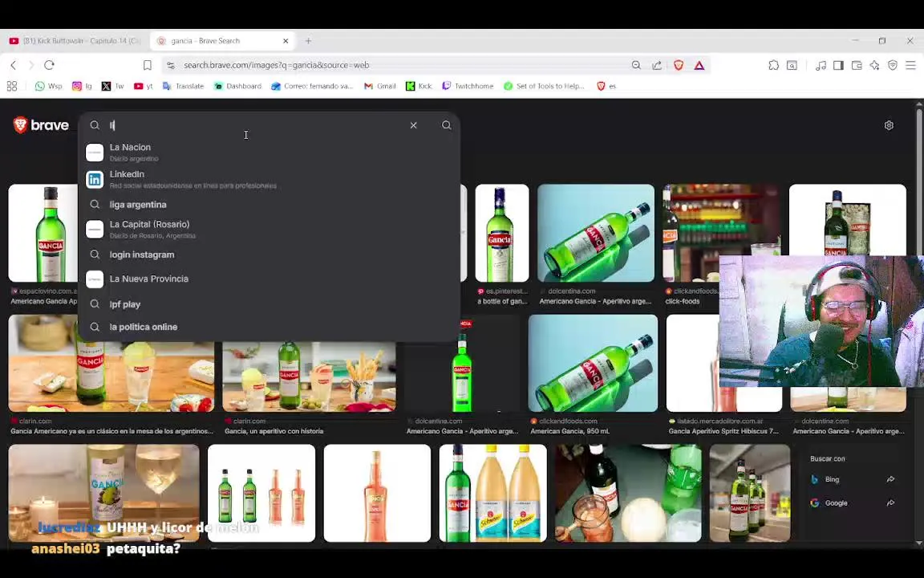The image size is (924, 578).
Task: Go back using the browser back arrow
Action: pos(14,65)
